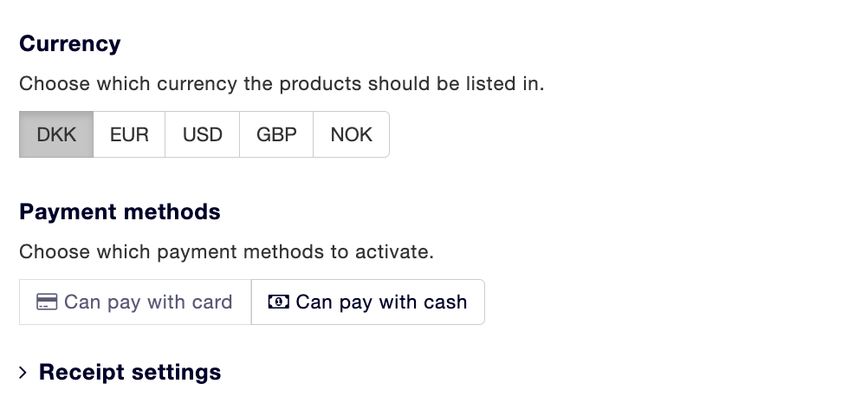The image size is (868, 416).
Task: Pick NOK as the currency
Action: 352,134
